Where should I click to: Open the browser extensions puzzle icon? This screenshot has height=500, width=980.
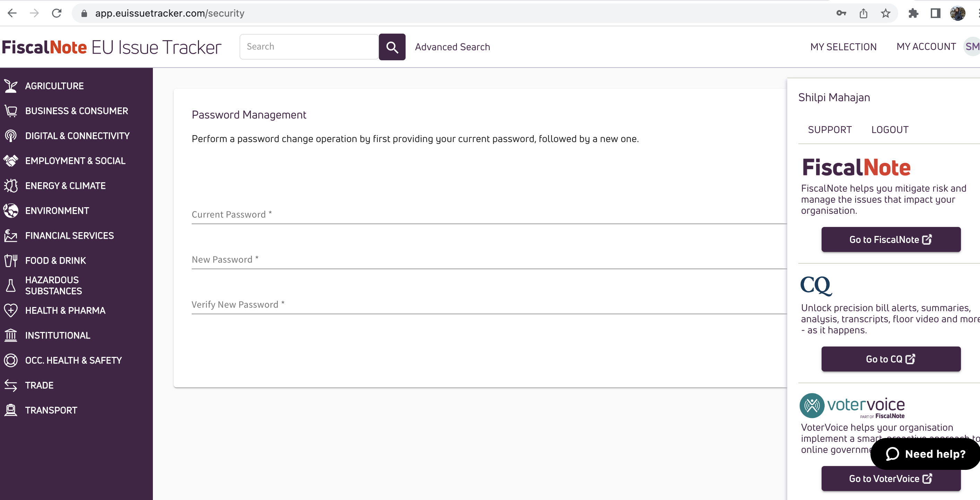click(913, 13)
